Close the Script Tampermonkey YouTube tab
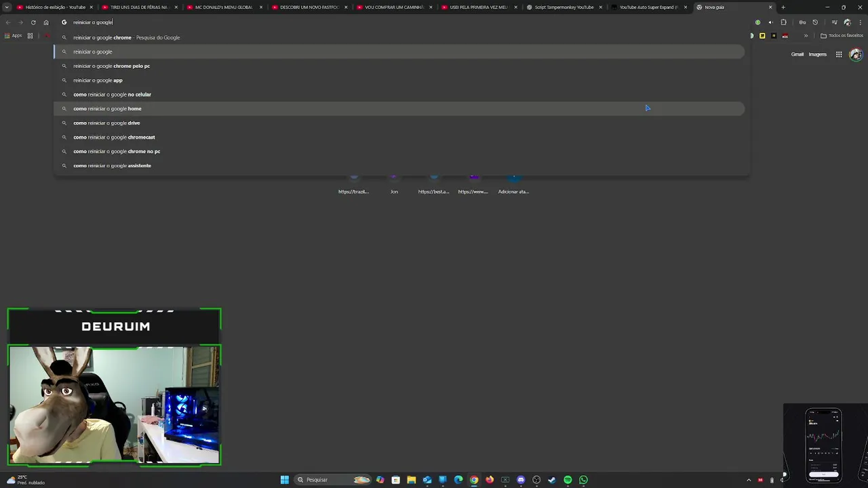 coord(600,7)
